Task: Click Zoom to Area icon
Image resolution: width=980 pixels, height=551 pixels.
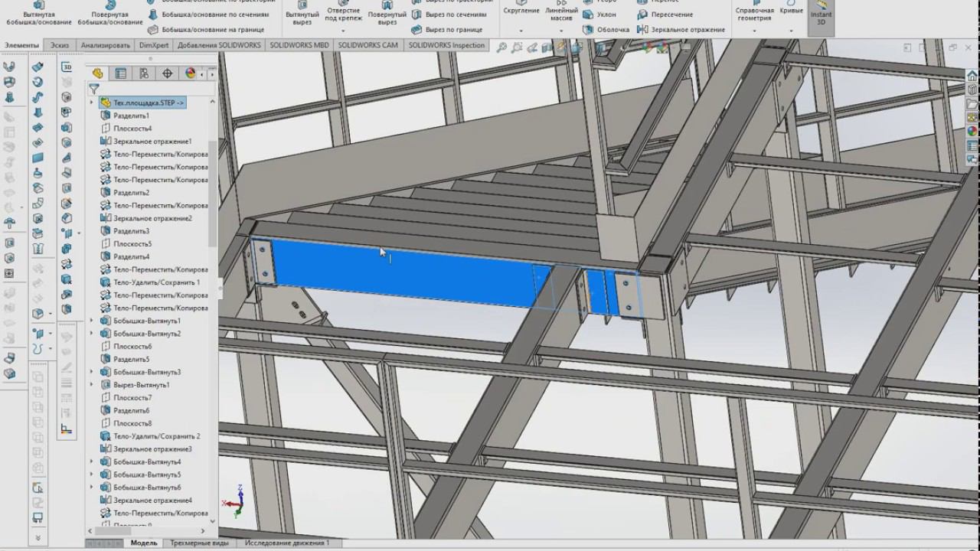Action: [x=518, y=47]
